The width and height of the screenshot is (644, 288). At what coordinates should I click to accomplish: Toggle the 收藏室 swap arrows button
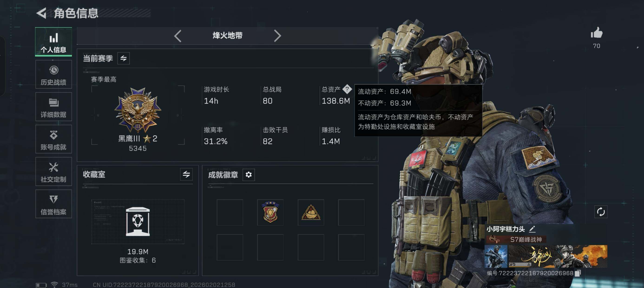186,174
